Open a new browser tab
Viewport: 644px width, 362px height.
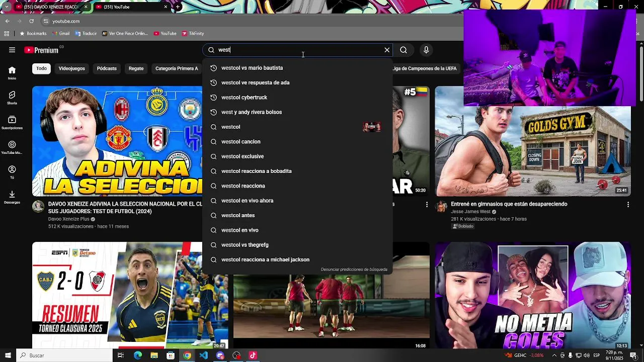178,7
